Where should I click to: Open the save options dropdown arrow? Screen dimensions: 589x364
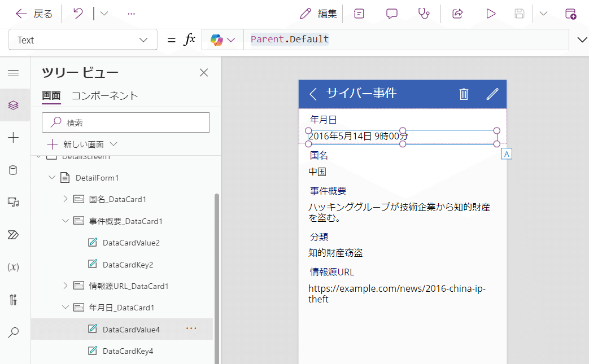pos(543,14)
